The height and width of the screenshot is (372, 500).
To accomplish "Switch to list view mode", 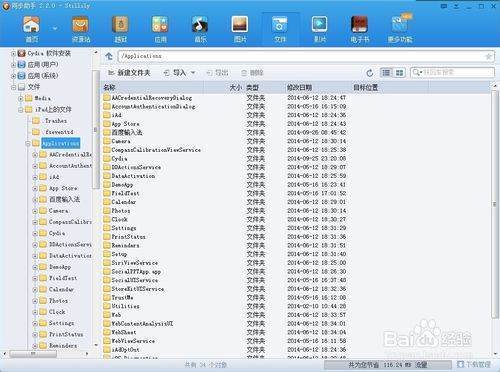I will pyautogui.click(x=386, y=72).
